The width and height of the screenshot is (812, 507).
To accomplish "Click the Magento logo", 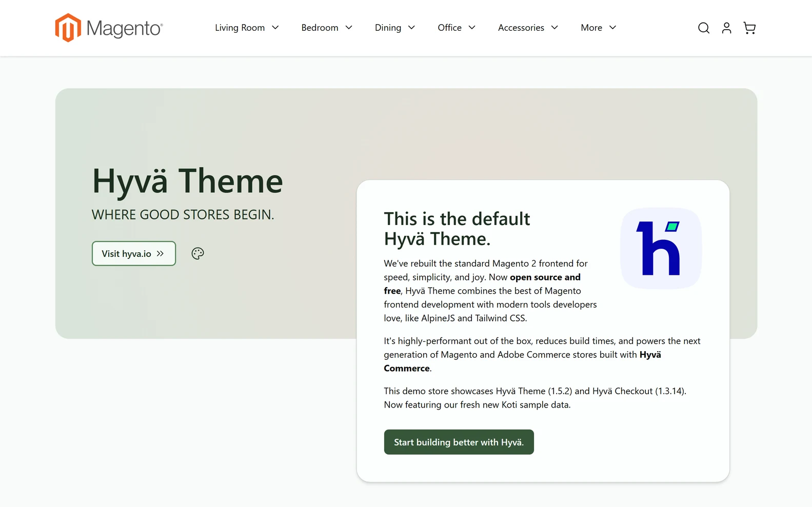I will coord(109,28).
